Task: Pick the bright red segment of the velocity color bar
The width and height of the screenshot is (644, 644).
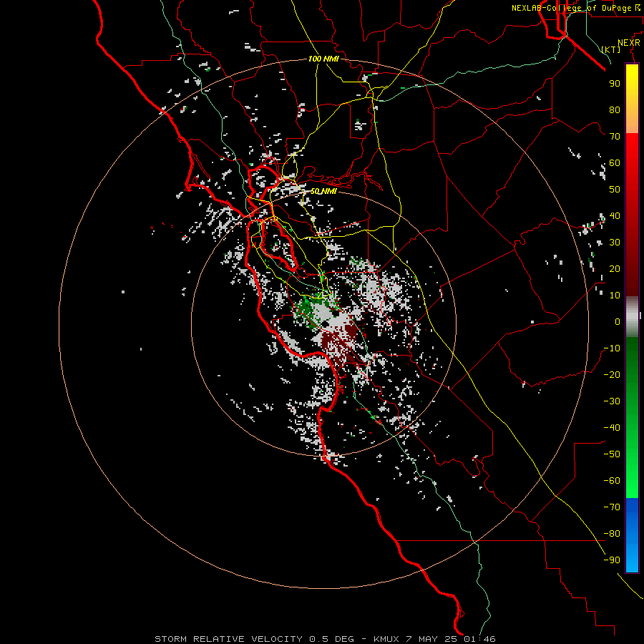Action: (632, 152)
